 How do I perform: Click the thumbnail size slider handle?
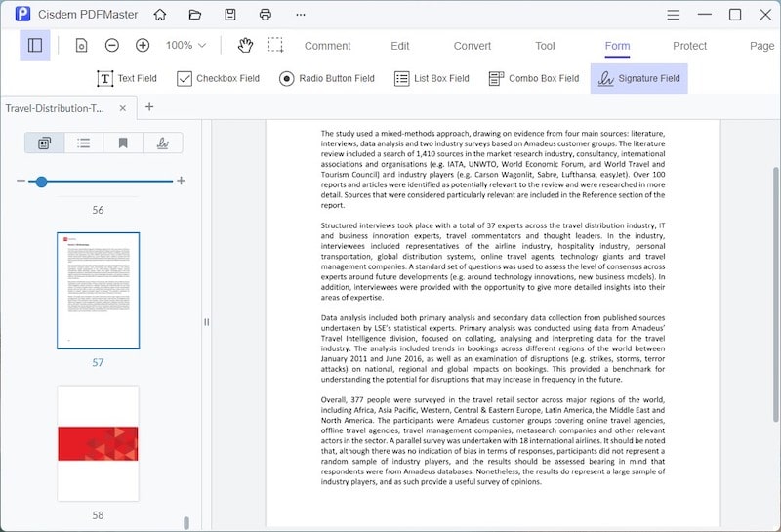(41, 182)
